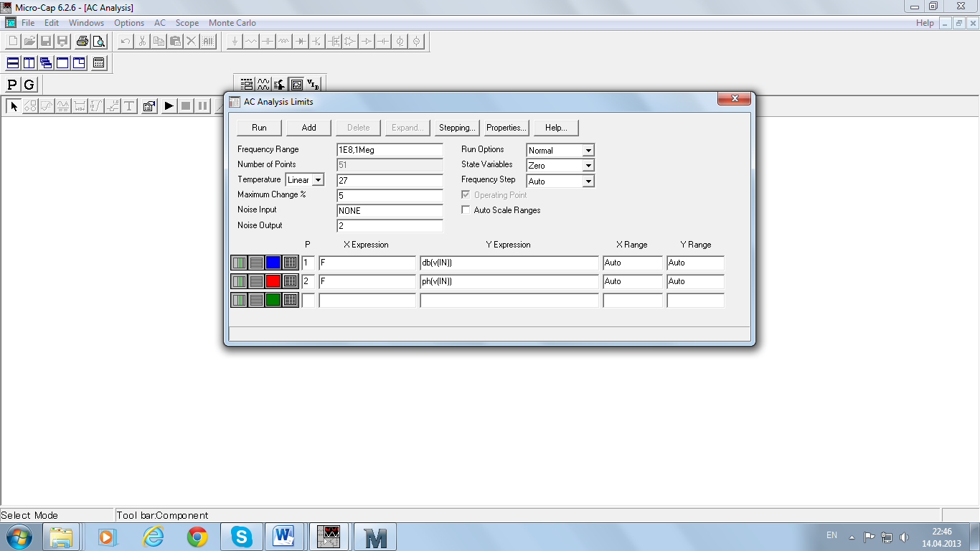Click the Frequency Range input field
The height and width of the screenshot is (551, 980).
tap(390, 150)
